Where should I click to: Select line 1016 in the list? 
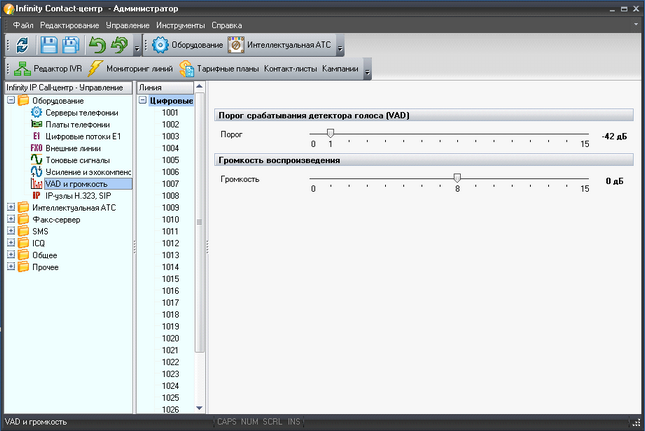tap(170, 291)
